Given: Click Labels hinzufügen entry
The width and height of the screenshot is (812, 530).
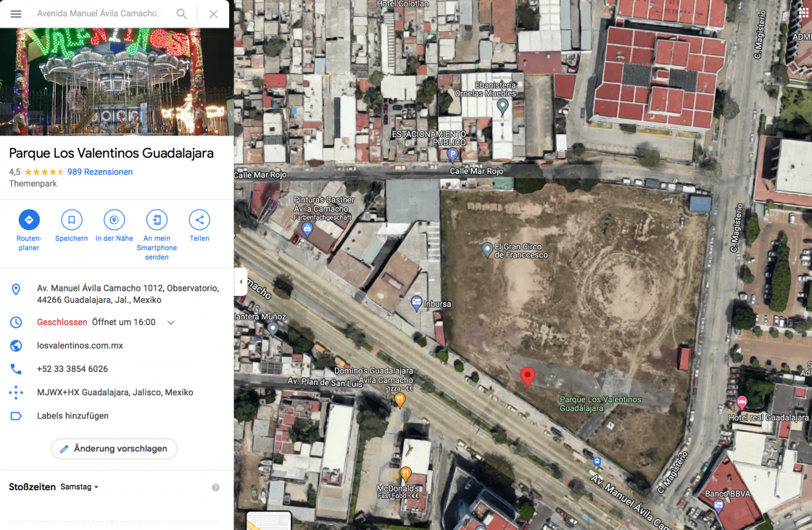Looking at the screenshot, I should click(72, 416).
